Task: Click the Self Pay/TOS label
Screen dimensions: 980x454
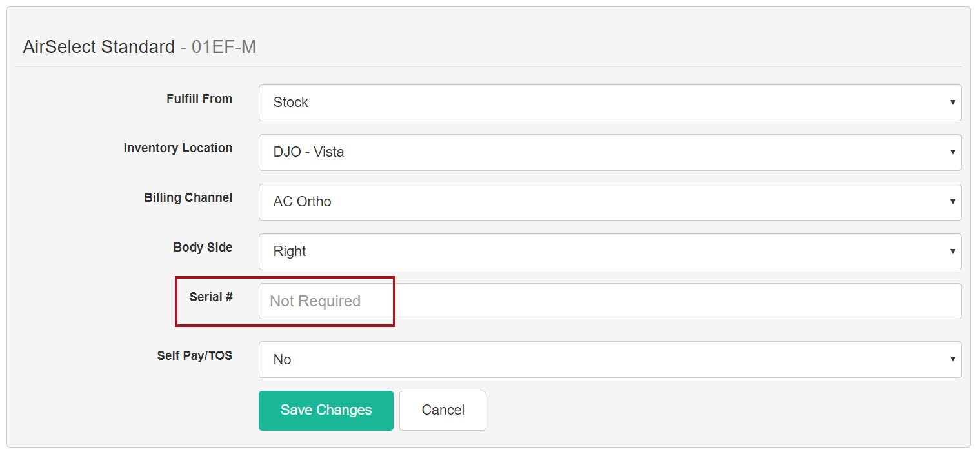Action: 195,355
